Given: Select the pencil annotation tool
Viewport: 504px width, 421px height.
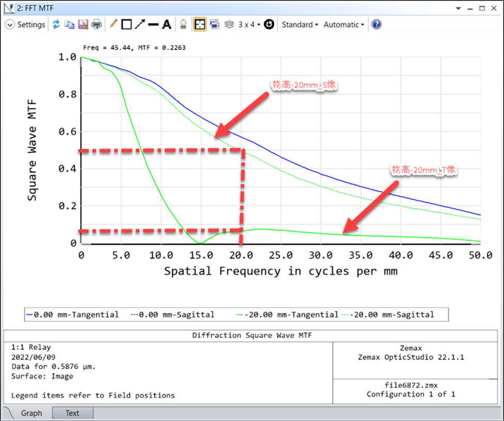Looking at the screenshot, I should coord(113,24).
